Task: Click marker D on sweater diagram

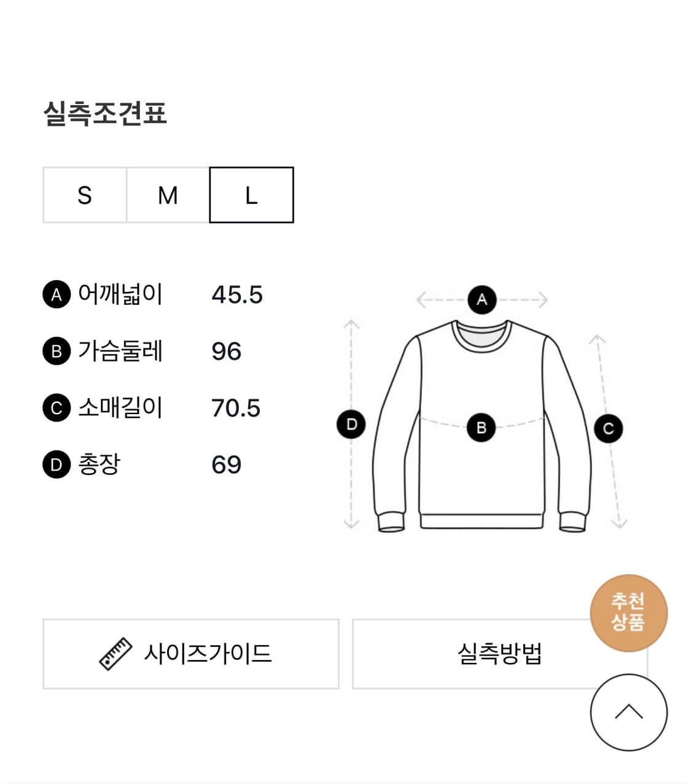Action: point(351,424)
